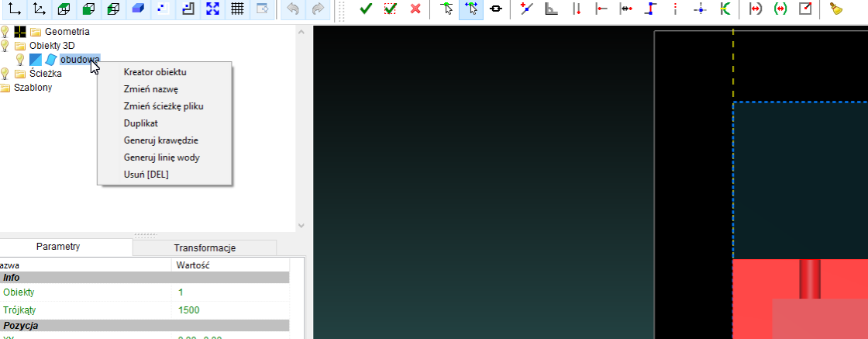868x339 pixels.
Task: Click the horizontal line with red dot icon
Action: tap(601, 9)
